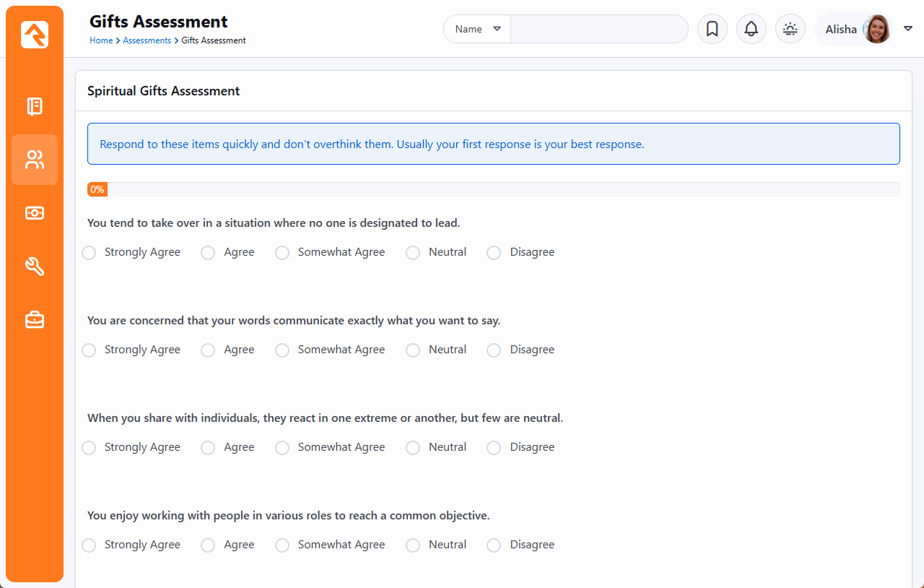Click the search input field in the header
This screenshot has height=588, width=924.
point(599,29)
